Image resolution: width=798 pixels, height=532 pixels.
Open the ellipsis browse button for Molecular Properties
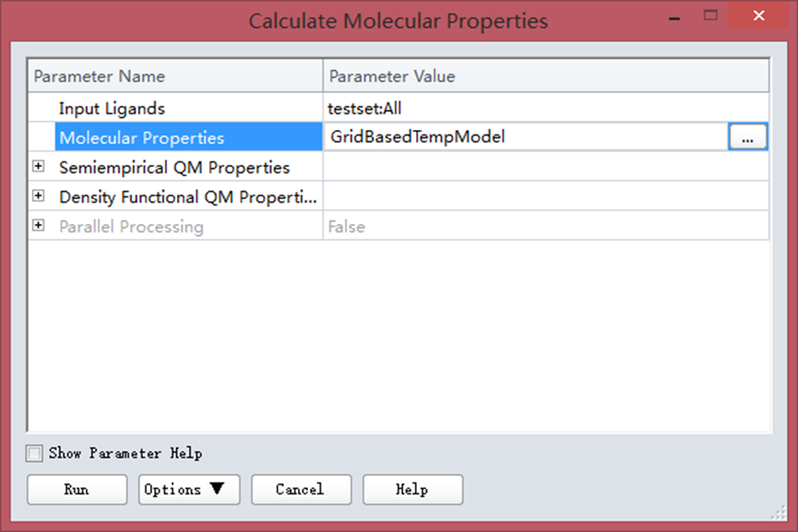click(747, 136)
